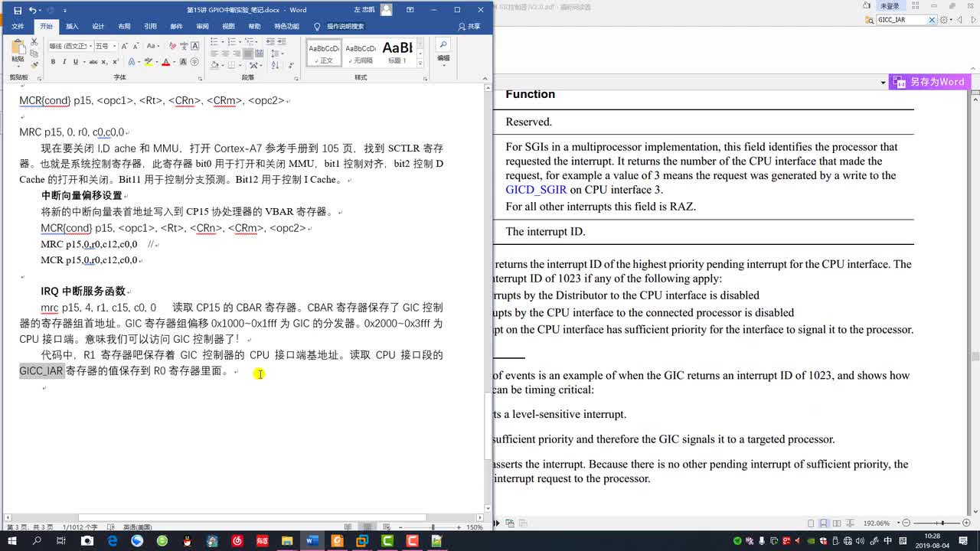This screenshot has width=980, height=551.
Task: Click the Paste (粘贴) button
Action: [18, 52]
